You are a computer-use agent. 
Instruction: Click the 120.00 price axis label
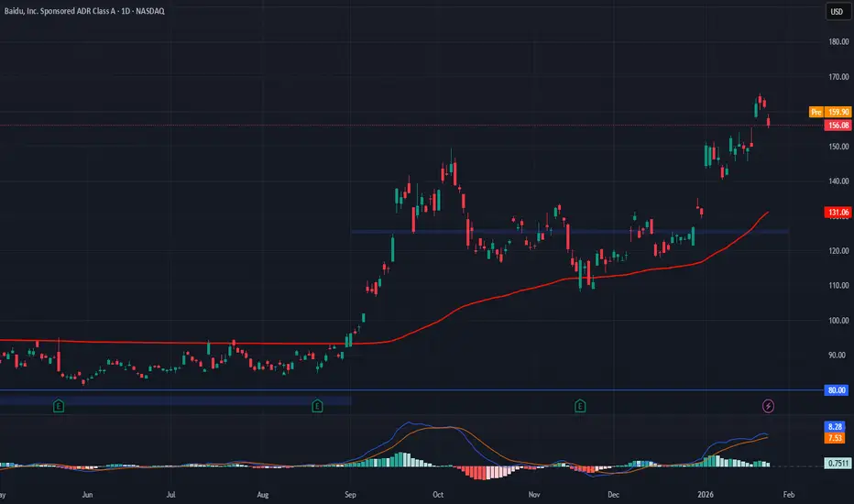coord(838,251)
